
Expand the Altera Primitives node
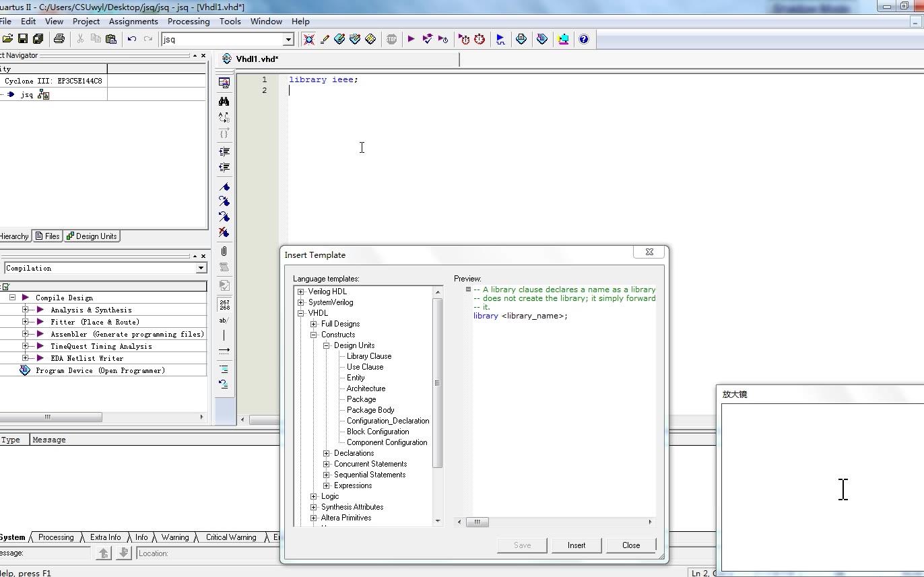(314, 518)
